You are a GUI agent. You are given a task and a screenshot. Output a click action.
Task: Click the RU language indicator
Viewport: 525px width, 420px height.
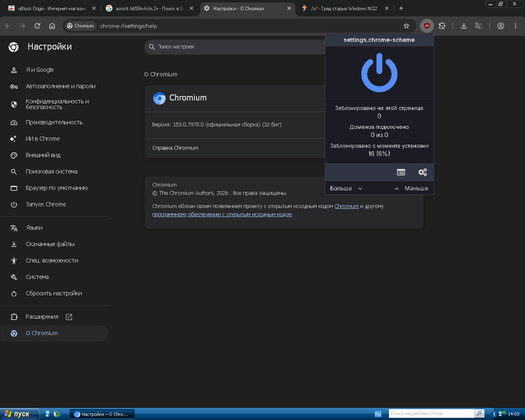pos(378,414)
